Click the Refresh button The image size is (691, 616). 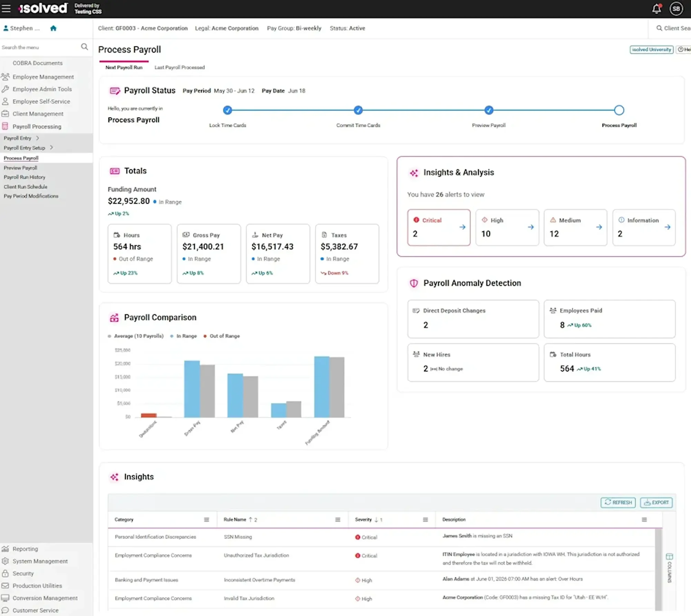[x=618, y=502]
